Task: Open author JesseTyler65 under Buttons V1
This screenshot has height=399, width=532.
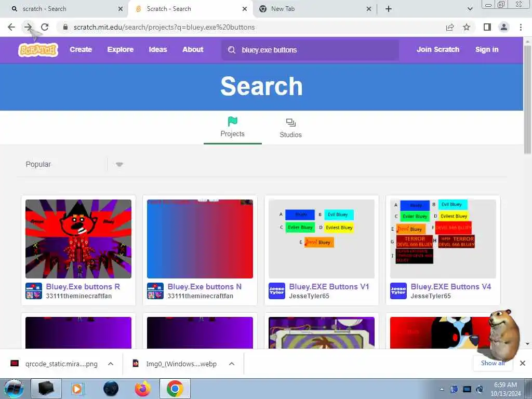Action: tap(309, 296)
